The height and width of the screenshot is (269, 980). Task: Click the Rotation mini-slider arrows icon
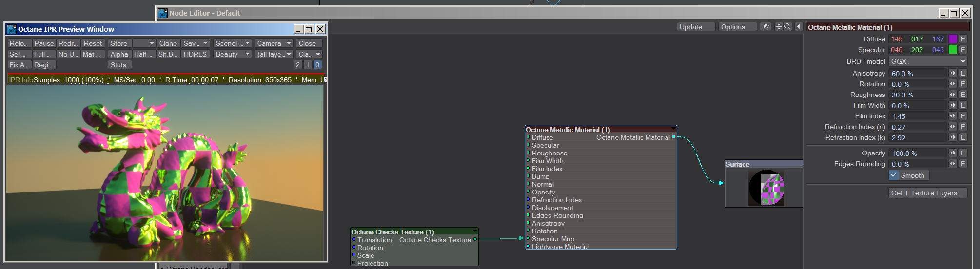(x=953, y=84)
